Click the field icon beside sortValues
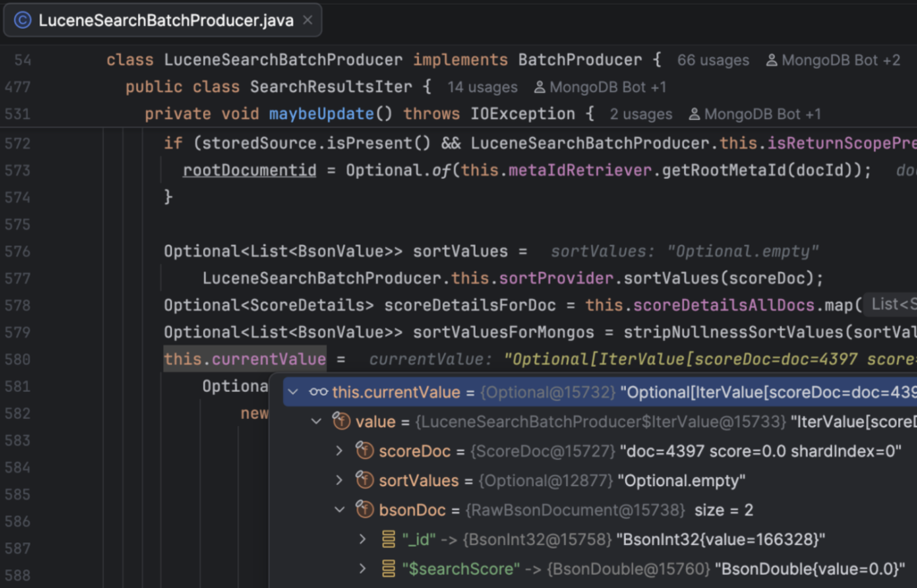This screenshot has width=917, height=588. [x=364, y=480]
